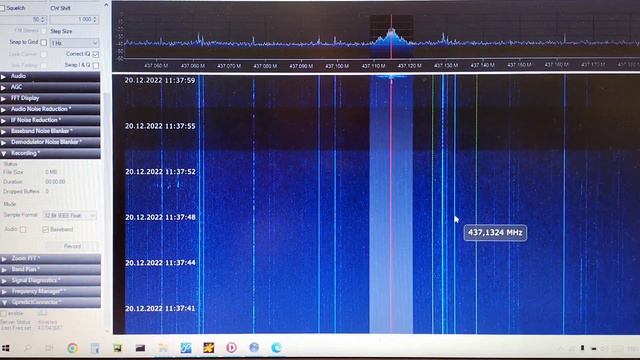Click the 437.100 M frequency axis label
The image size is (640, 360).
(x=337, y=66)
